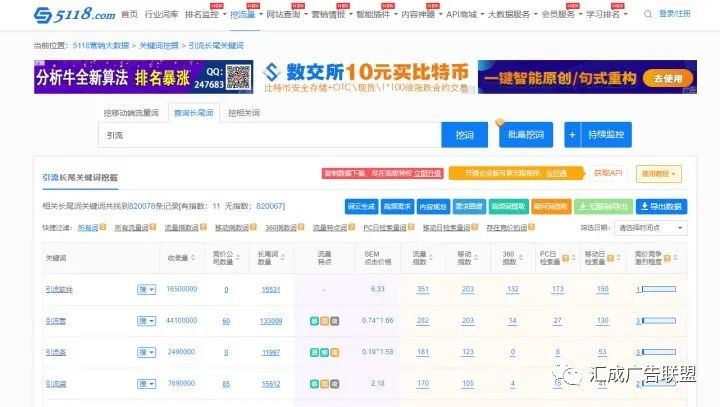Screen dimensions: 720x407
Task: Click the competition bar in the 44100000 row
Action: click(x=659, y=321)
